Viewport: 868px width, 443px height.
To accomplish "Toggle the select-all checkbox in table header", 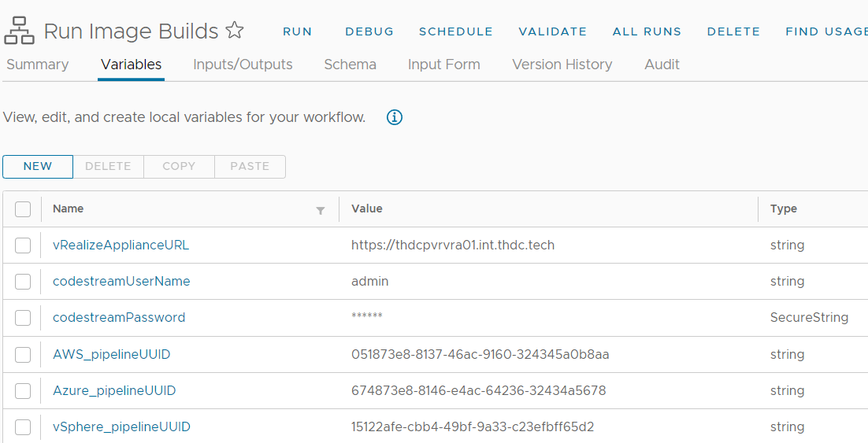I will coord(23,209).
